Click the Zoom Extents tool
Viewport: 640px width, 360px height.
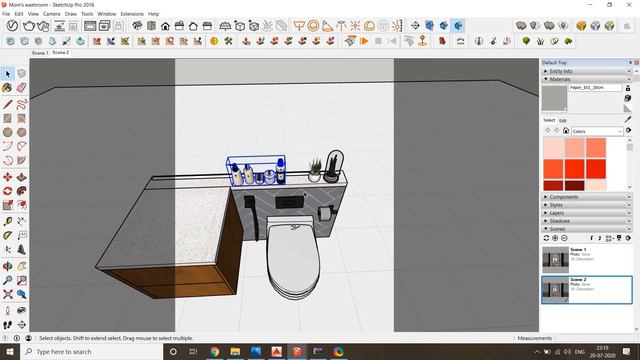(7, 294)
